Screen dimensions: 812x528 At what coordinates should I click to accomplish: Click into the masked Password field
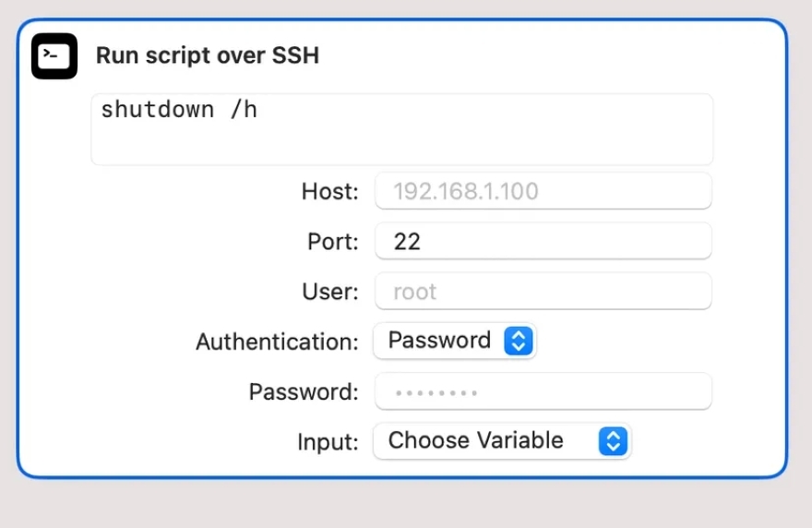click(x=543, y=391)
